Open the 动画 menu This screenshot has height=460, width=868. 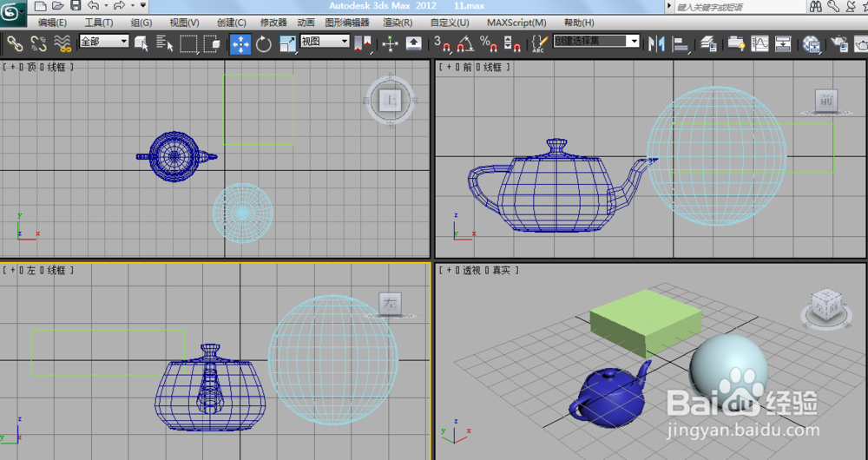[x=306, y=23]
